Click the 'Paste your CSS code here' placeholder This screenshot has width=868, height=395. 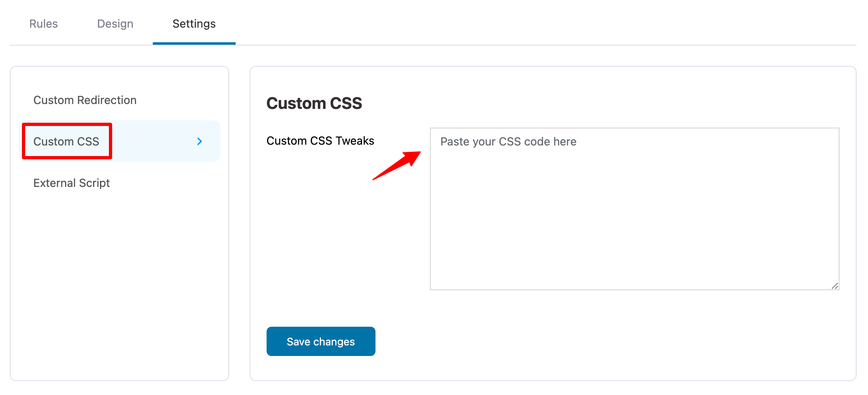tap(508, 141)
